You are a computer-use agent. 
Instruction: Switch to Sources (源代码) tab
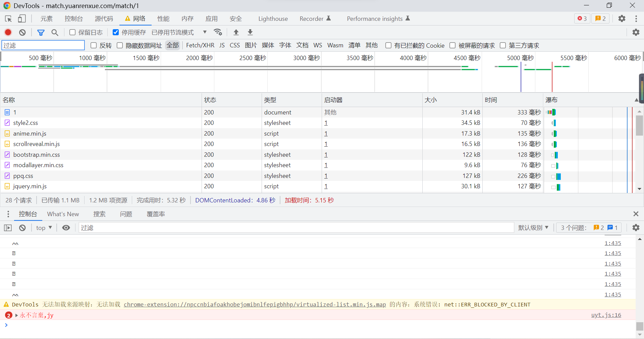point(104,19)
